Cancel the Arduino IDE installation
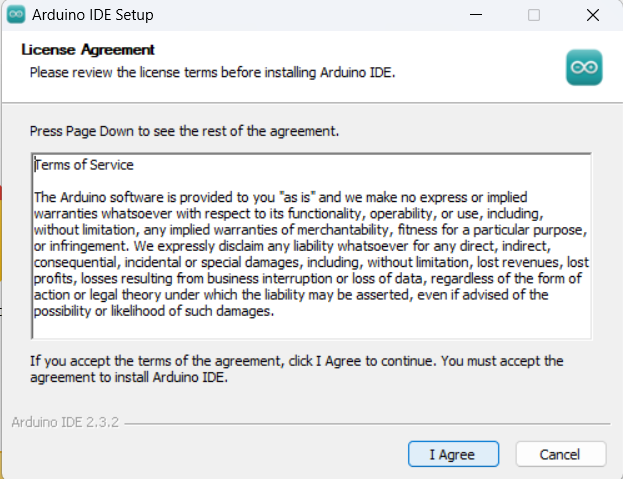This screenshot has height=479, width=623. click(560, 454)
